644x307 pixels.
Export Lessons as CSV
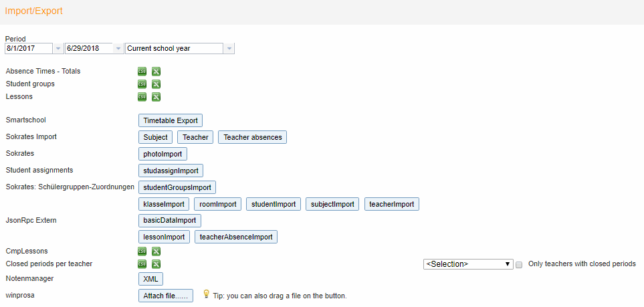point(142,97)
